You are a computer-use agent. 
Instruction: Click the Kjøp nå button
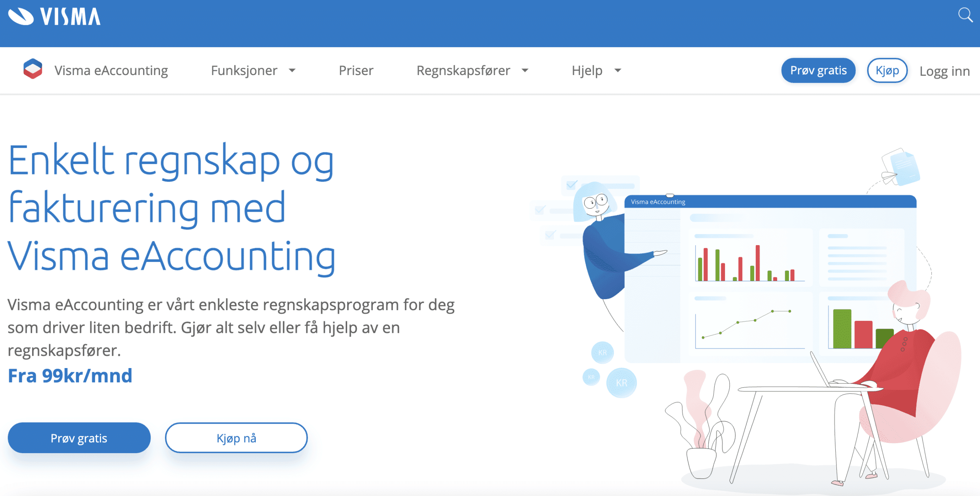coord(236,438)
